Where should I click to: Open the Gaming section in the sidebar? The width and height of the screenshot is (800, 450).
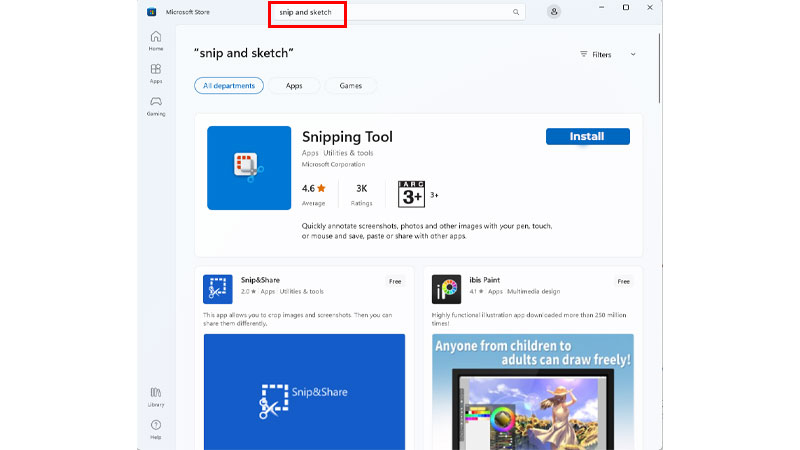pos(156,106)
